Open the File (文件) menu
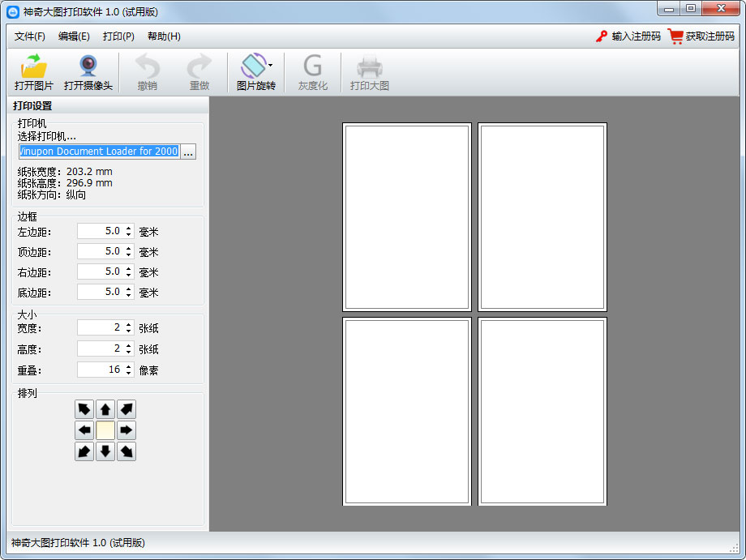 pyautogui.click(x=29, y=36)
